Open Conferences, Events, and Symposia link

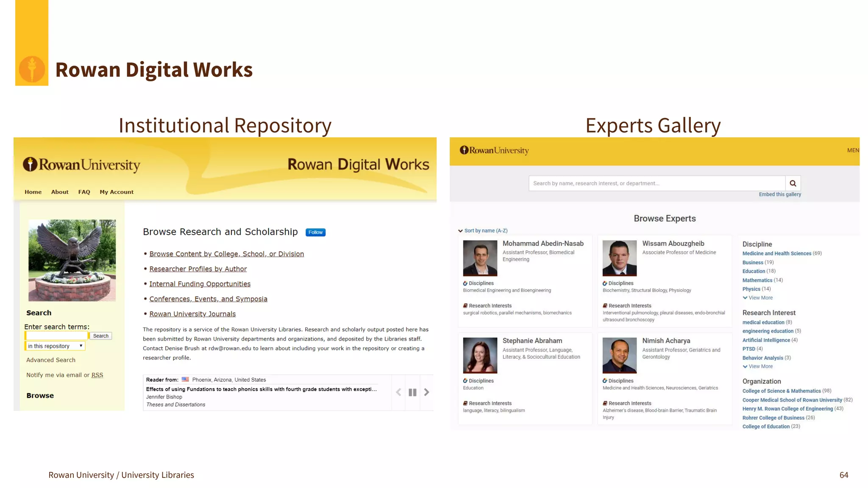tap(208, 299)
